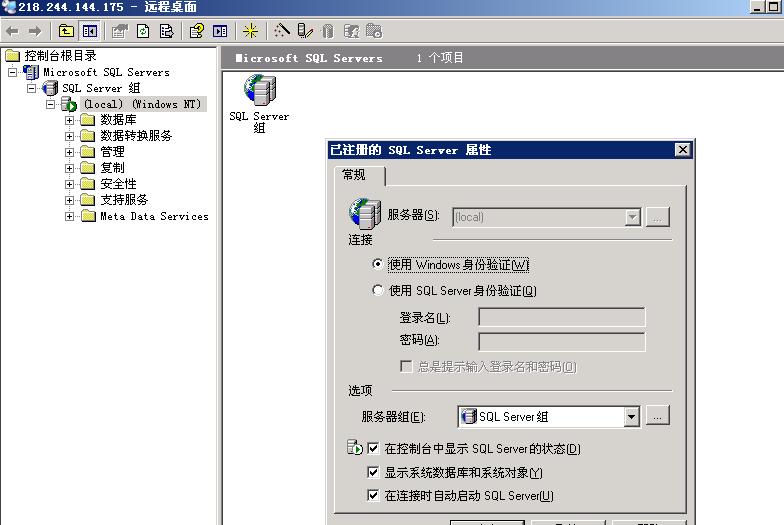
Task: Expand the 复制 folder
Action: point(70,168)
